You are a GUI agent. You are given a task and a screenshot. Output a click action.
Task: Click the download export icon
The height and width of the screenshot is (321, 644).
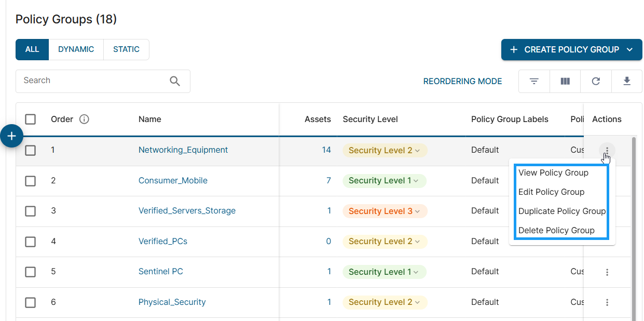click(x=627, y=82)
